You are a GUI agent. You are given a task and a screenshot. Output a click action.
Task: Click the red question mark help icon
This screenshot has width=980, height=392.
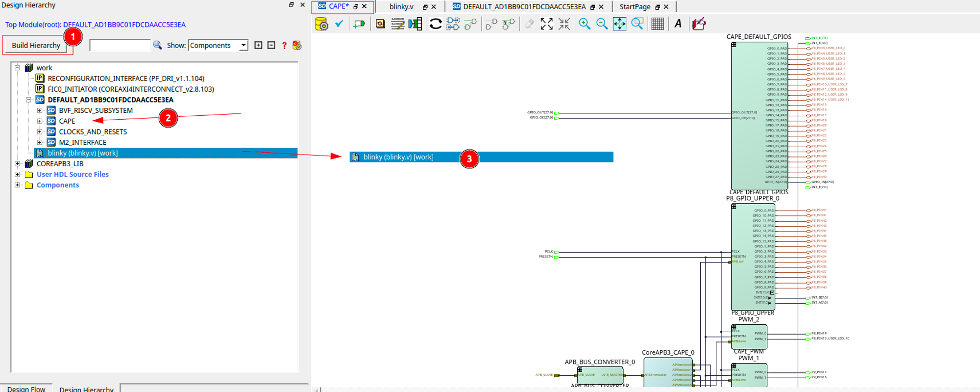click(x=284, y=46)
